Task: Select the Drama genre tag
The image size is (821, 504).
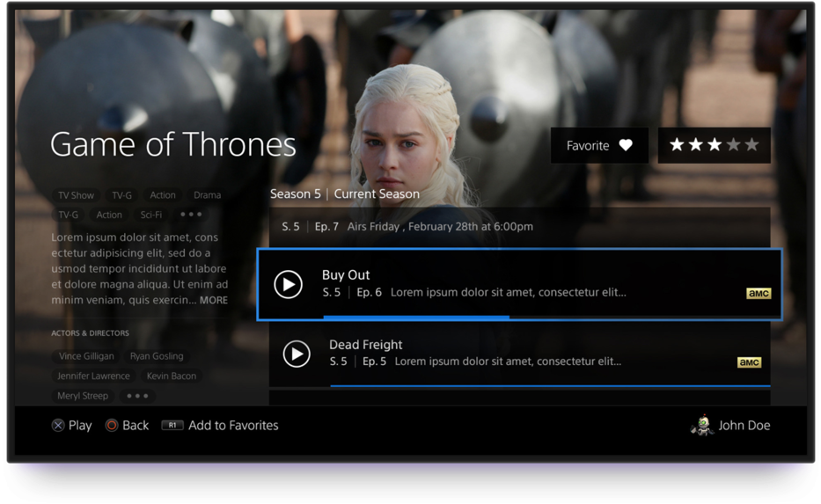Action: point(208,195)
